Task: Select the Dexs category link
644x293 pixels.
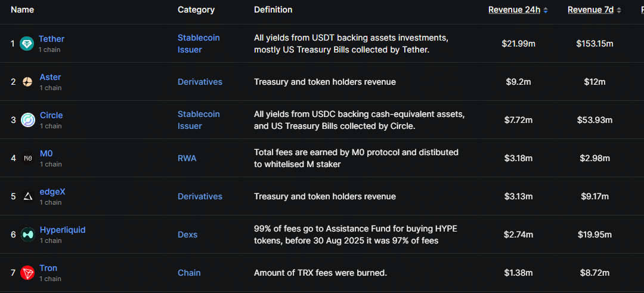Action: [188, 235]
